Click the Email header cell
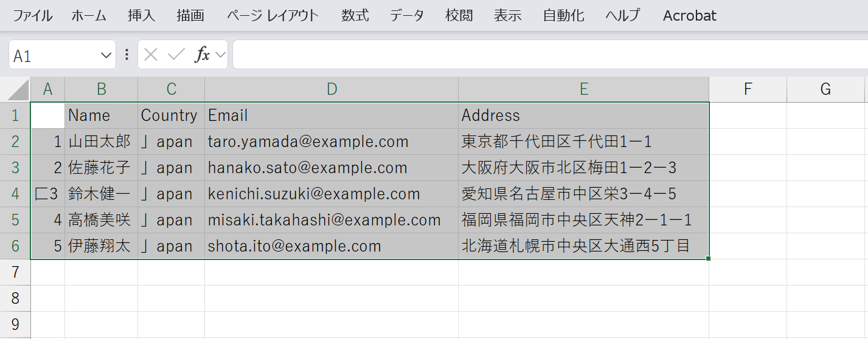Screen dimensions: 868x339 [332, 115]
